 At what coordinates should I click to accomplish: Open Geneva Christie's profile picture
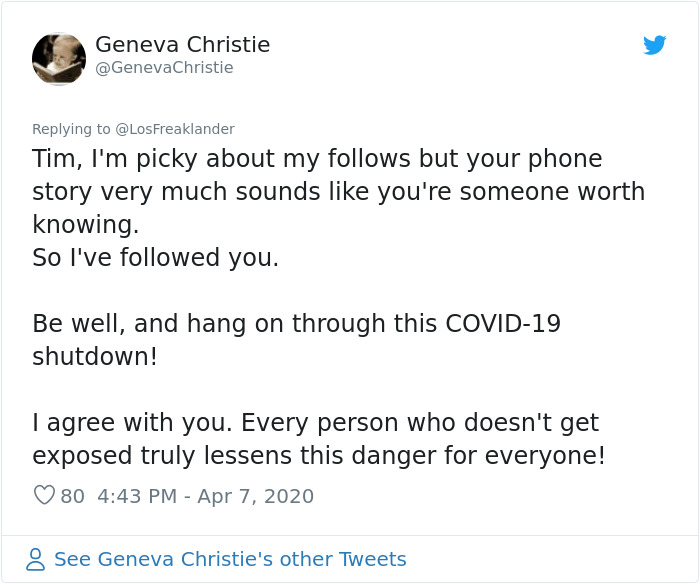coord(59,58)
